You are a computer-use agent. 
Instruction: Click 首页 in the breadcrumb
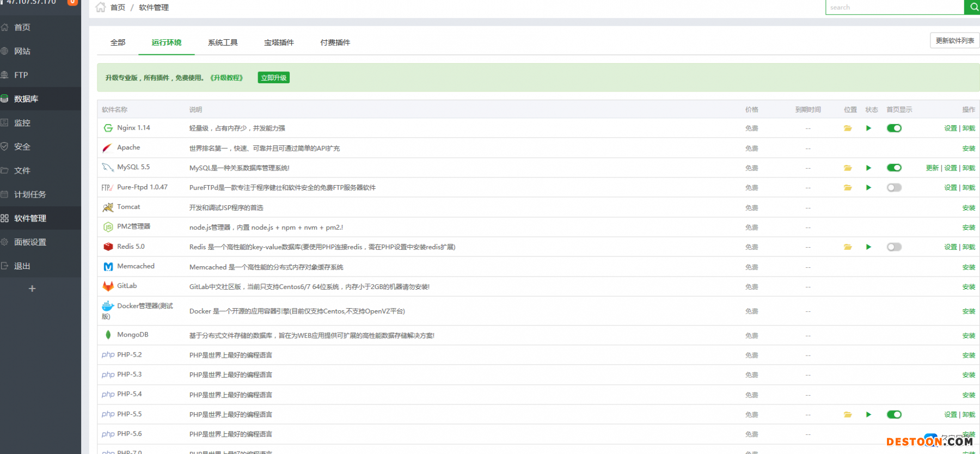[118, 8]
